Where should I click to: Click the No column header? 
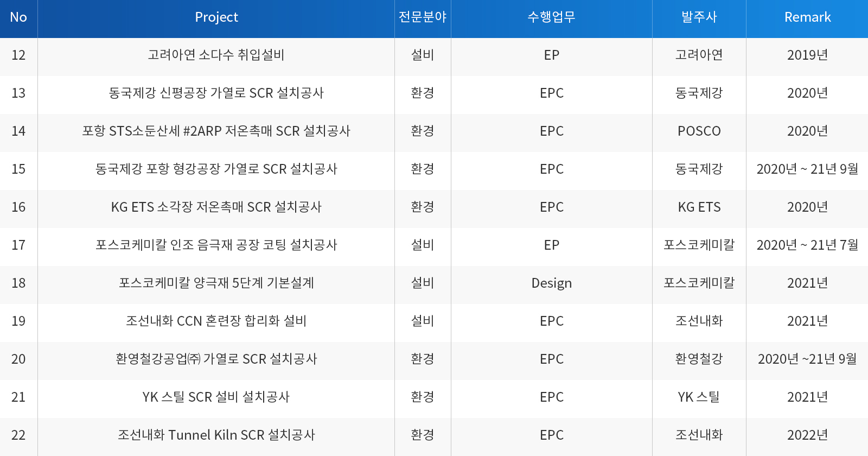click(x=18, y=17)
